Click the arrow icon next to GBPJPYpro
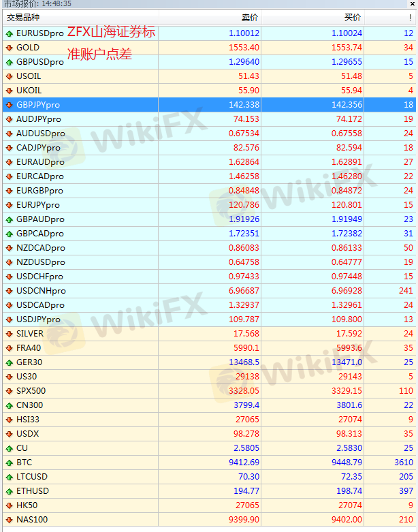The image size is (418, 532). tap(9, 105)
